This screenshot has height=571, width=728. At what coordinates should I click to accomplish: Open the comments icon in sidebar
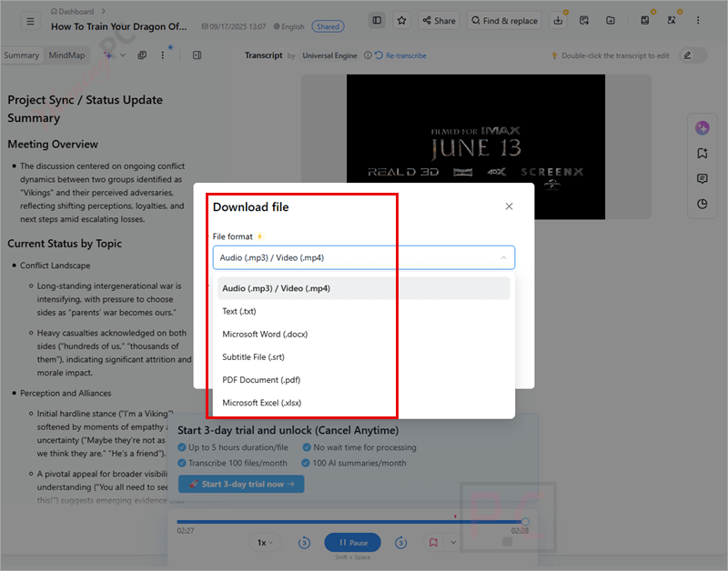(x=702, y=178)
